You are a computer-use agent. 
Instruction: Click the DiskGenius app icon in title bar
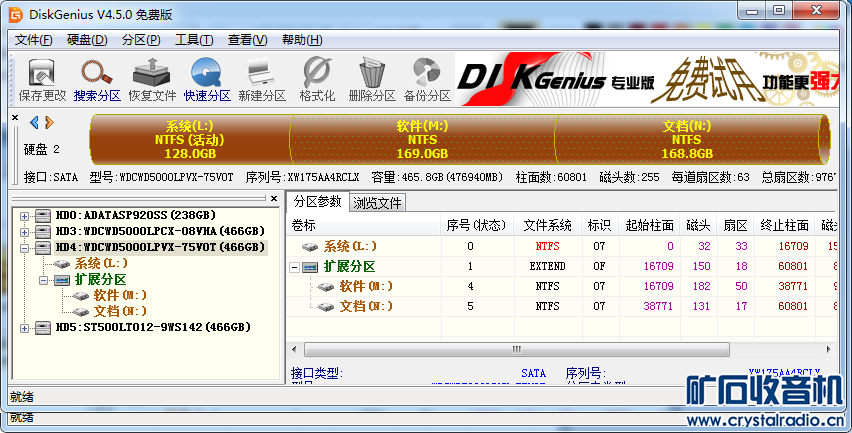16,15
